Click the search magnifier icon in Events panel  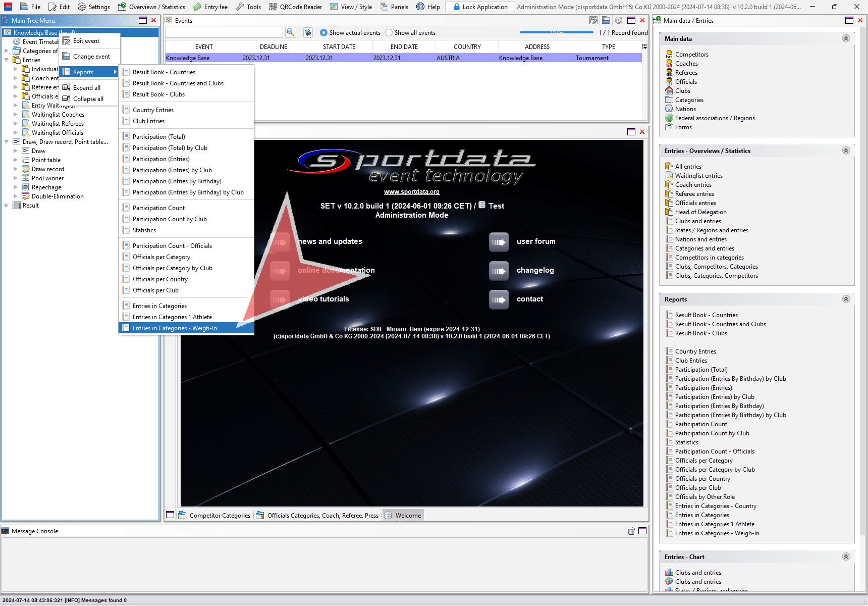[x=290, y=32]
